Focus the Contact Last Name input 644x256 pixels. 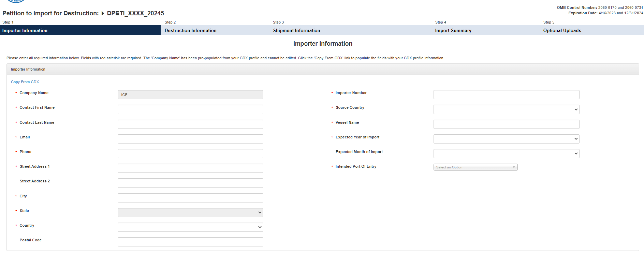pos(190,124)
